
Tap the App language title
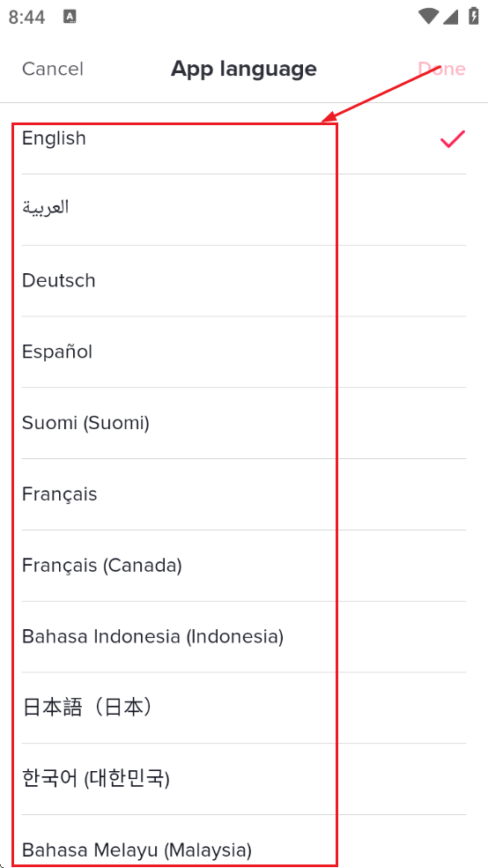point(243,70)
